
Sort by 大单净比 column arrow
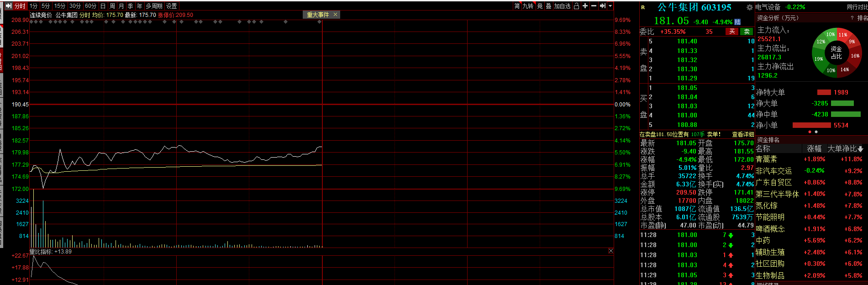pos(860,149)
